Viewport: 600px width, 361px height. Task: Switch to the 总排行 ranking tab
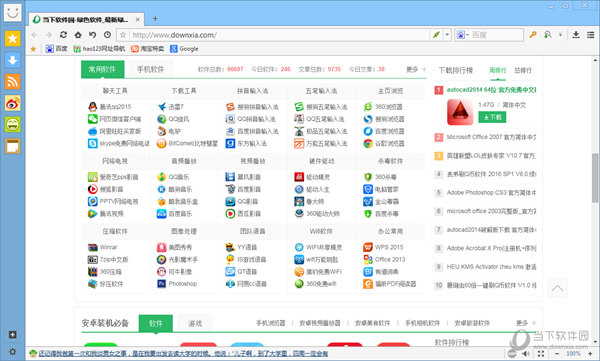pyautogui.click(x=523, y=70)
